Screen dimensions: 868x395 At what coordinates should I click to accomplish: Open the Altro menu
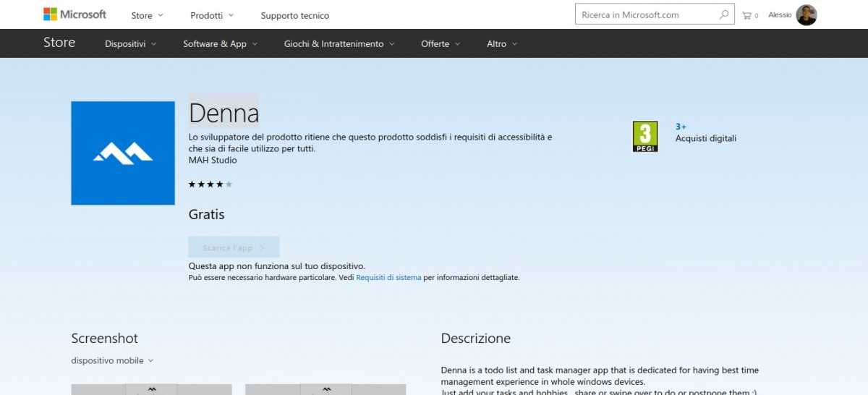502,44
